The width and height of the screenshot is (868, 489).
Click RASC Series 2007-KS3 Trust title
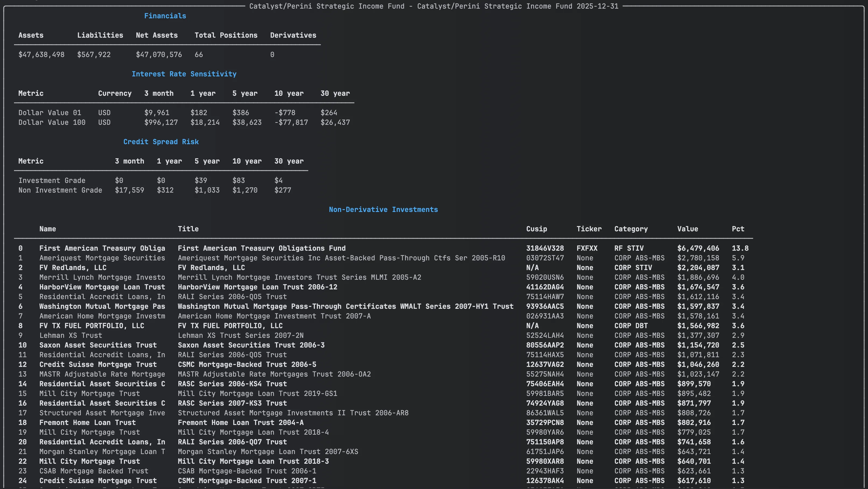[232, 403]
